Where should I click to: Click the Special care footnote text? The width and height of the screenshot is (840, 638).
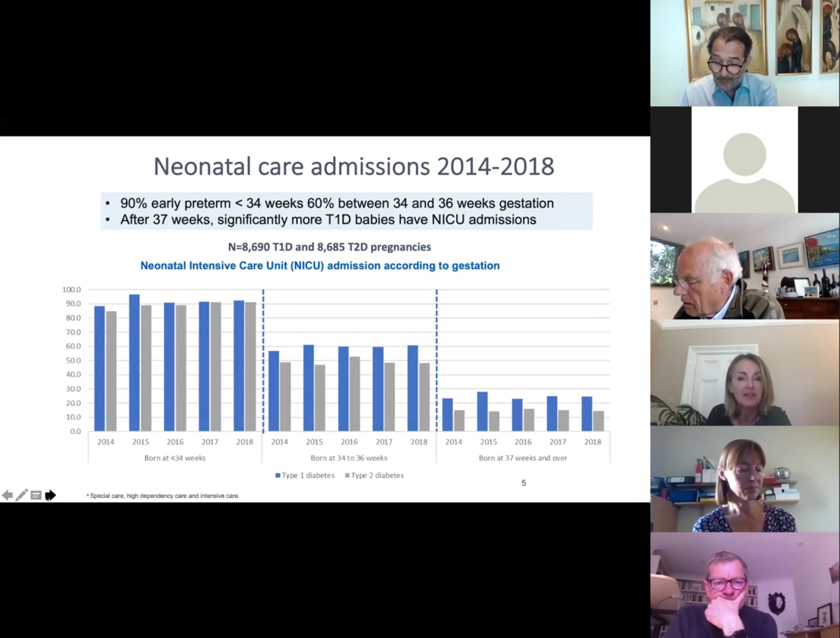(163, 496)
